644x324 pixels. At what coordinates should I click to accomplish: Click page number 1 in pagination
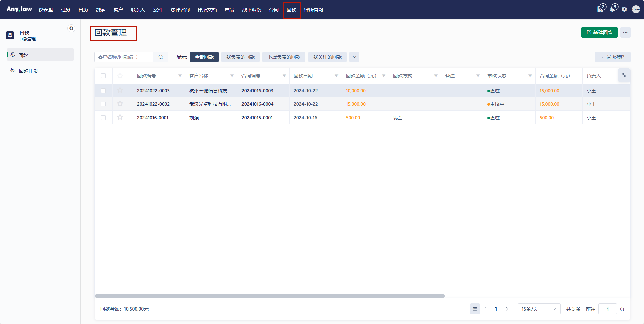[496, 309]
